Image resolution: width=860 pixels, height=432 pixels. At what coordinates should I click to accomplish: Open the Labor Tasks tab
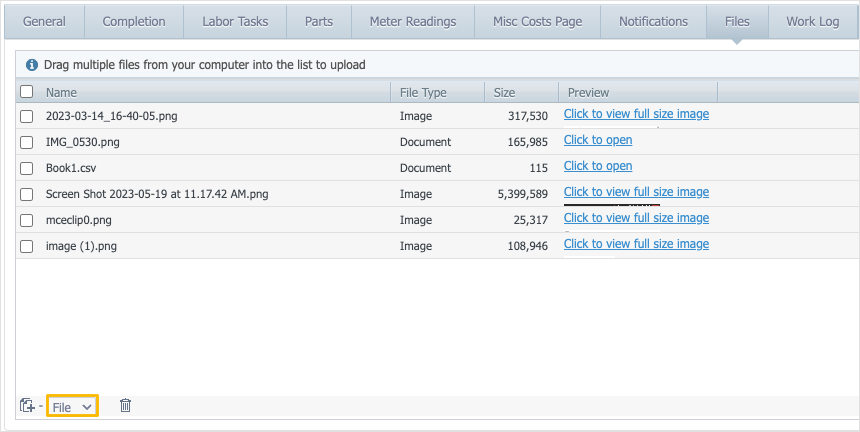coord(235,21)
